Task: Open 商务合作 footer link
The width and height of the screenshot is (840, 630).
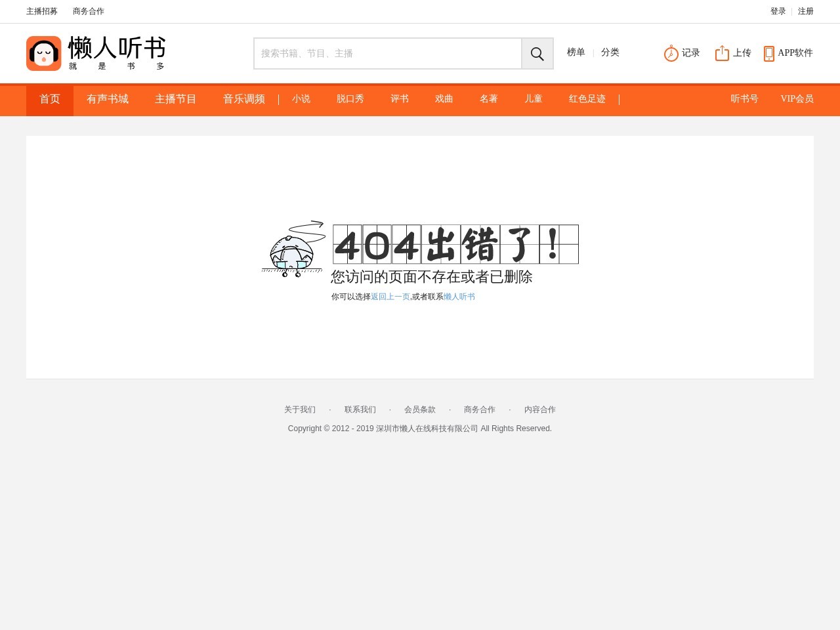Action: pos(480,409)
